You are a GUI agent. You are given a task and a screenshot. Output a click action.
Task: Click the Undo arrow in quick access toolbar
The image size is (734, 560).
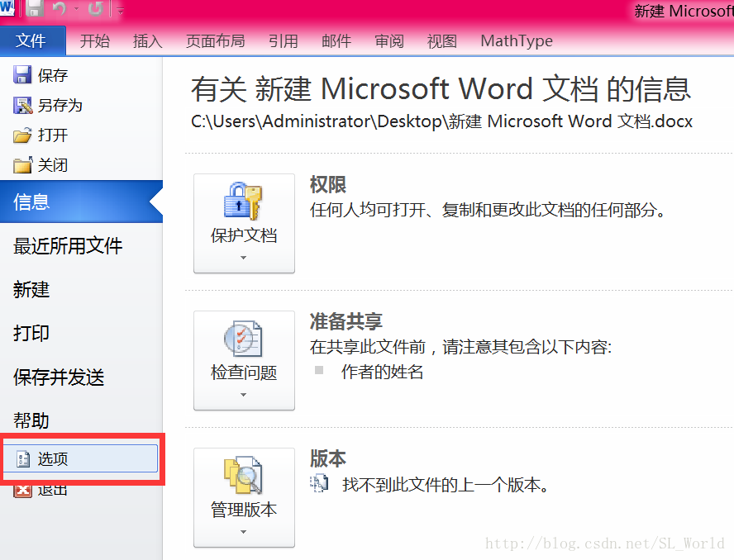click(x=60, y=8)
